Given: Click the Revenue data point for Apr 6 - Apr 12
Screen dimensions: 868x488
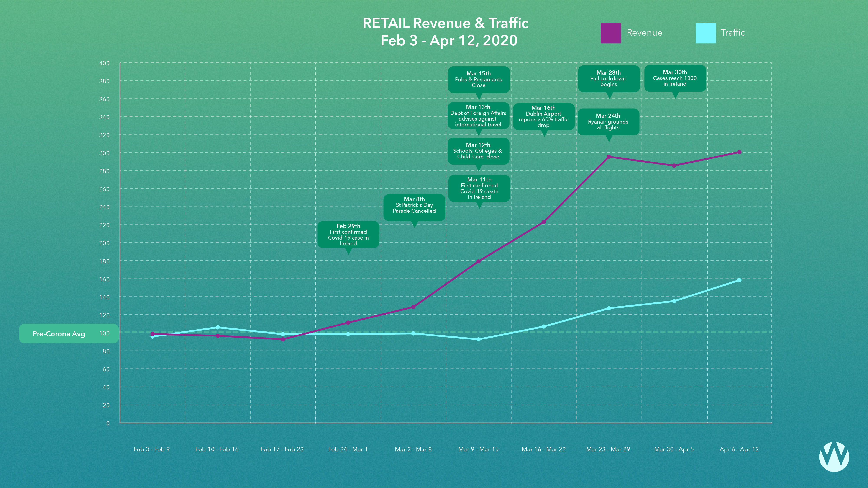Looking at the screenshot, I should 739,152.
